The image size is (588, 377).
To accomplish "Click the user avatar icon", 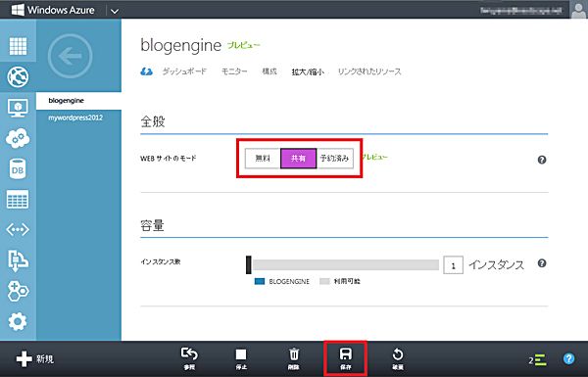I will point(578,10).
